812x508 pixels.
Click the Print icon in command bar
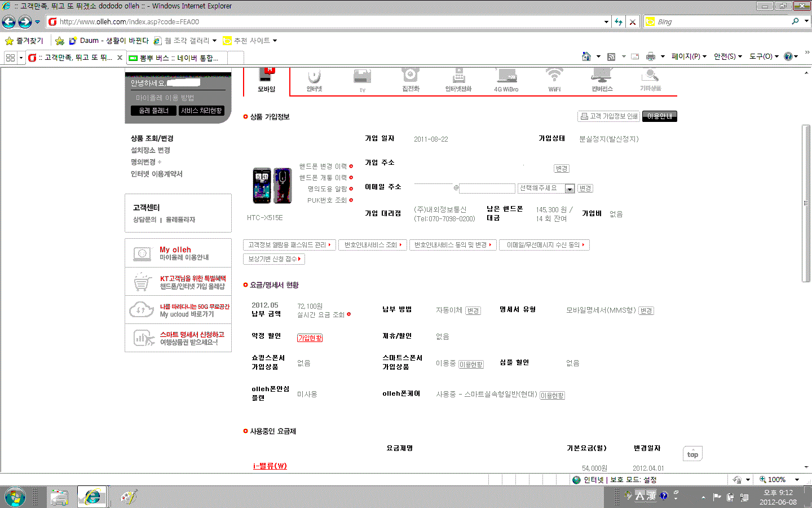[651, 56]
